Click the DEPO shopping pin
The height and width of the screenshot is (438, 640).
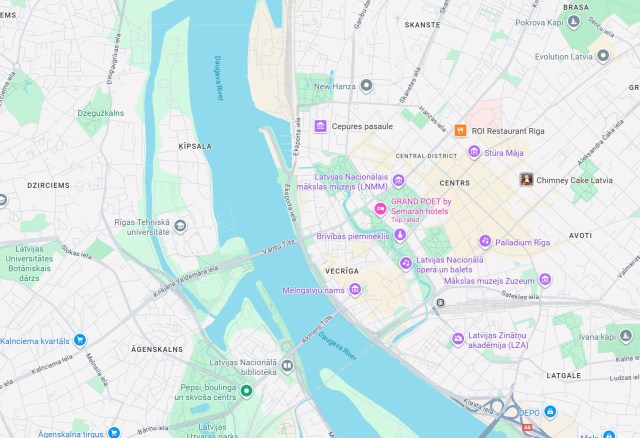(x=550, y=412)
